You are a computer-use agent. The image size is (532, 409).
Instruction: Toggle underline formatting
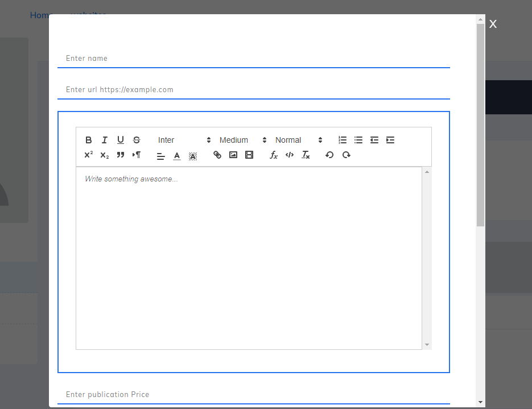pyautogui.click(x=121, y=139)
